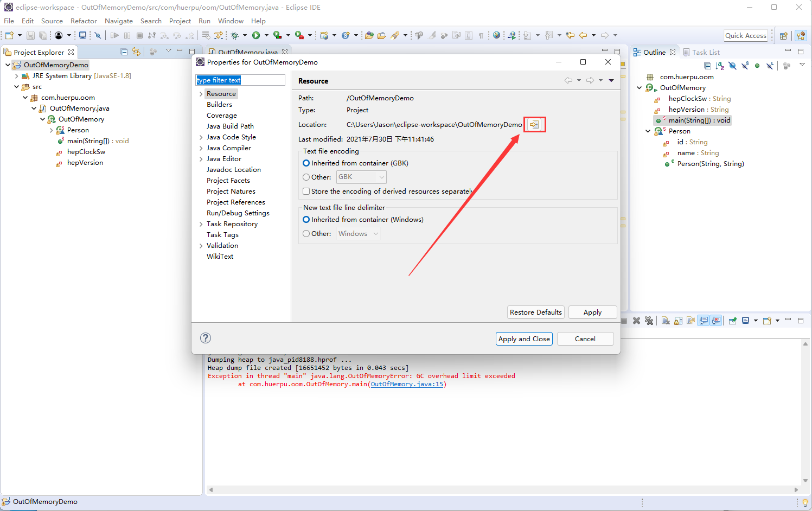Click the Debug bug icon in toolbar
812x511 pixels.
pyautogui.click(x=235, y=35)
